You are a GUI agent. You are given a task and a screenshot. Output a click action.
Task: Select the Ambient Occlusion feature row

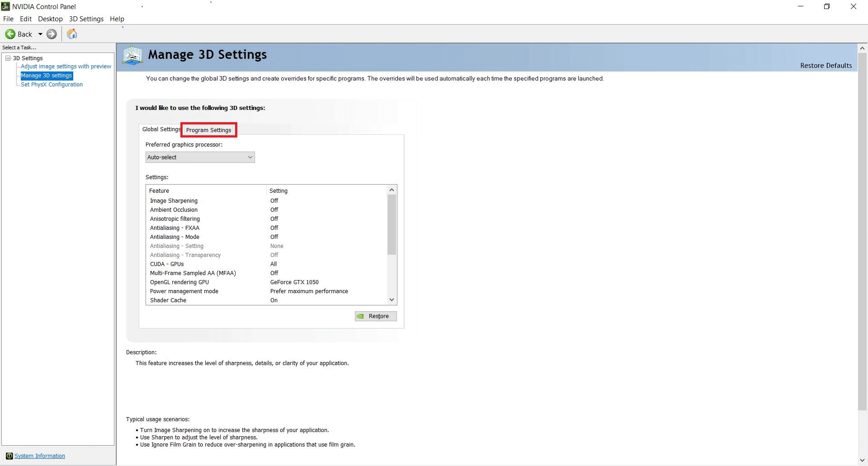267,209
